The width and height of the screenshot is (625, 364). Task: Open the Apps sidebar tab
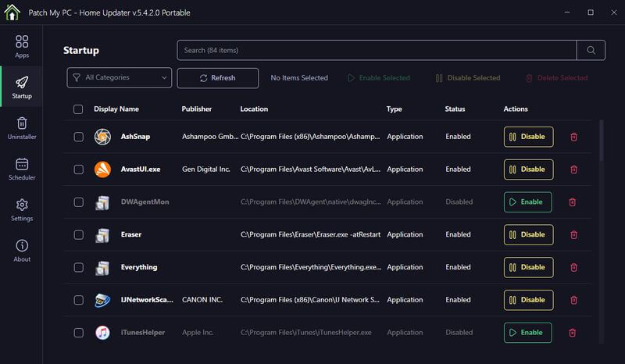tap(22, 47)
